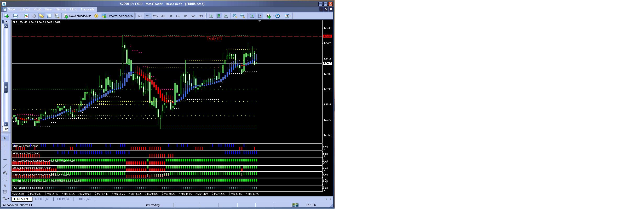The width and height of the screenshot is (644, 217).
Task: Expand the templates dropdown arrow
Action: pos(290,16)
